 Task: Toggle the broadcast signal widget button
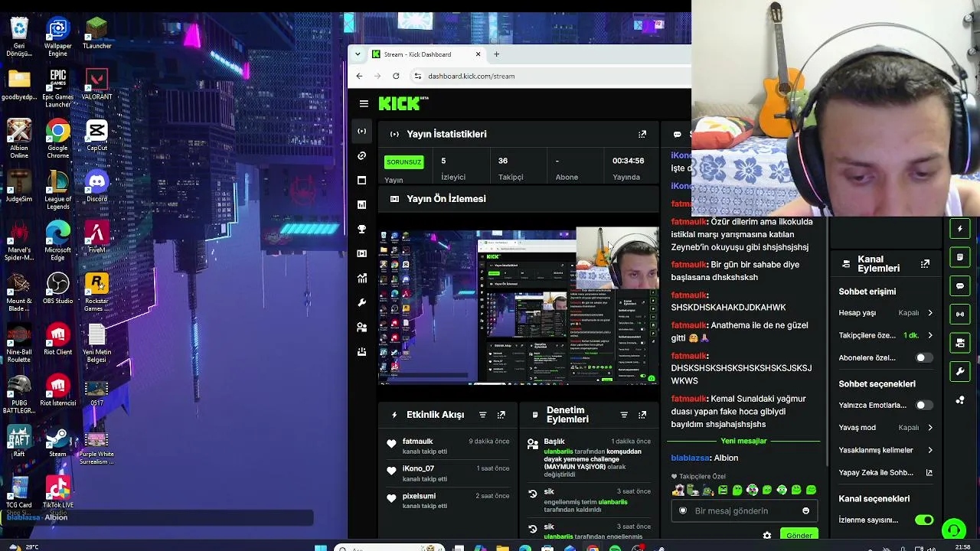[960, 315]
